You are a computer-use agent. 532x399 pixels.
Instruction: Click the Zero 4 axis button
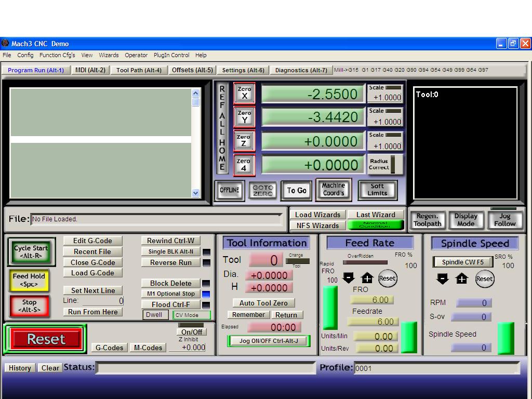(244, 165)
